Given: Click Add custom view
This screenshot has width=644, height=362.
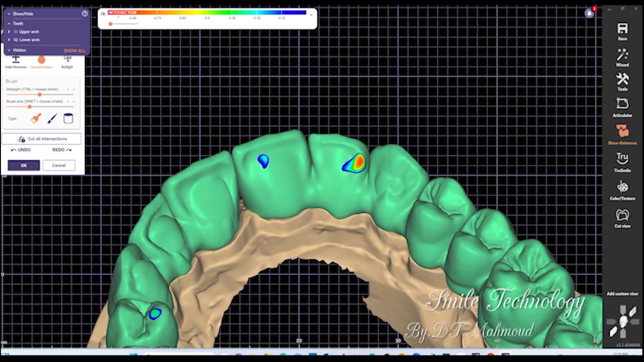Looking at the screenshot, I should (622, 294).
